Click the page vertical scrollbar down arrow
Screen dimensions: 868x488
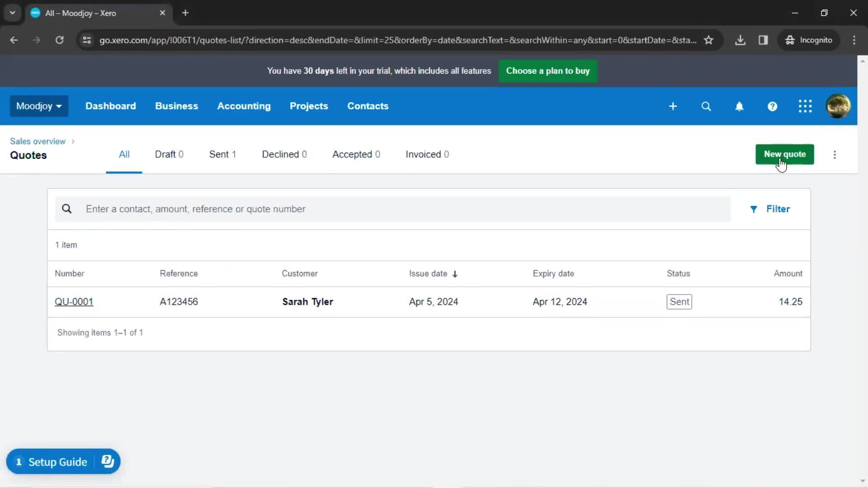pyautogui.click(x=863, y=481)
